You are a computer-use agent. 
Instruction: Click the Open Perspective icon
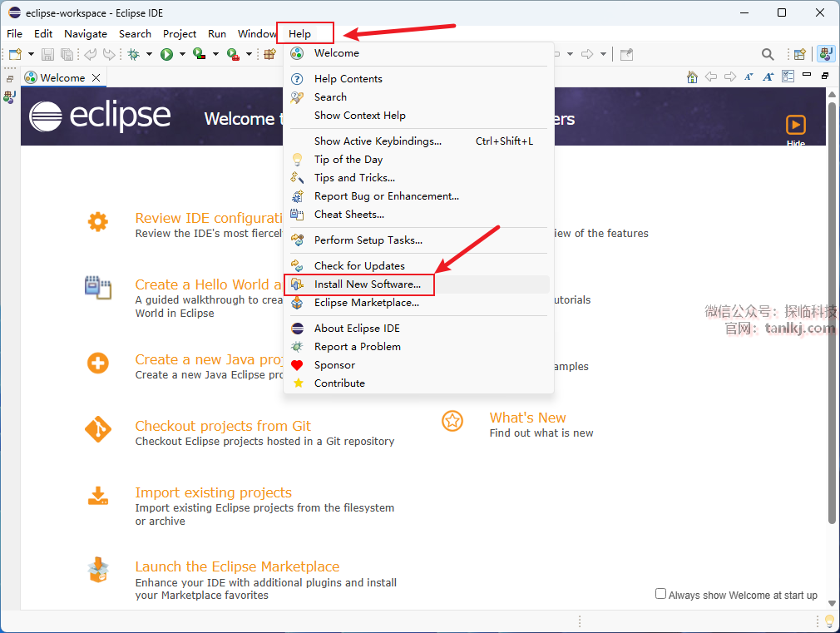click(799, 54)
